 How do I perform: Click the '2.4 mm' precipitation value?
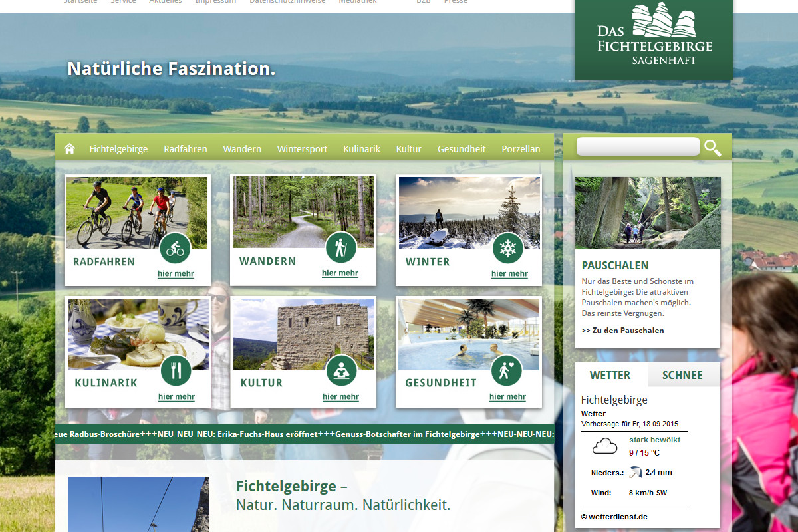(659, 472)
